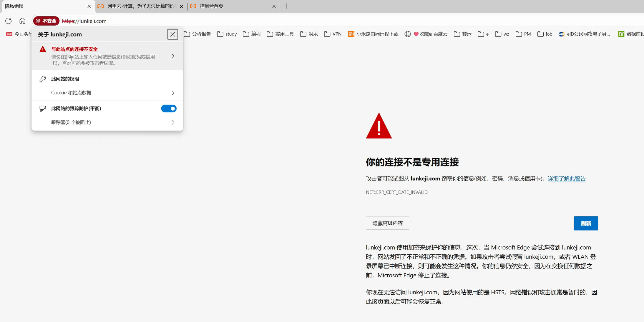Click 隐藏高级内容 button
Image resolution: width=644 pixels, height=322 pixels.
[x=387, y=223]
